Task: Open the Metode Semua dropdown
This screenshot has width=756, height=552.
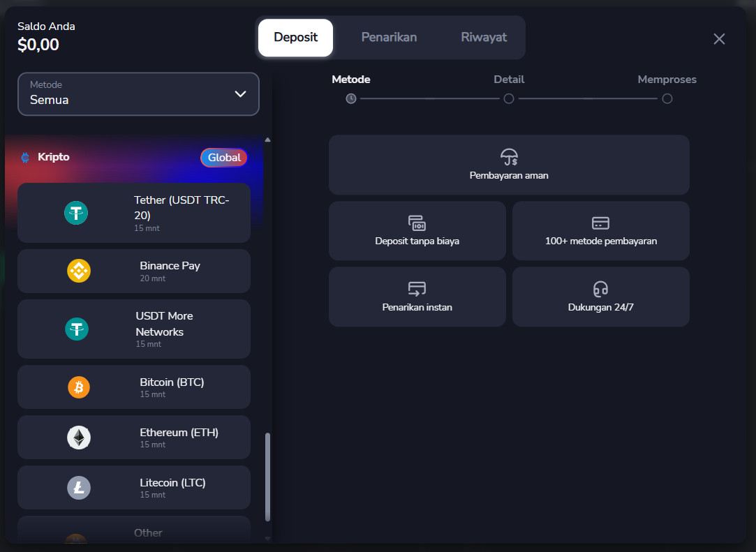Action: 138,94
